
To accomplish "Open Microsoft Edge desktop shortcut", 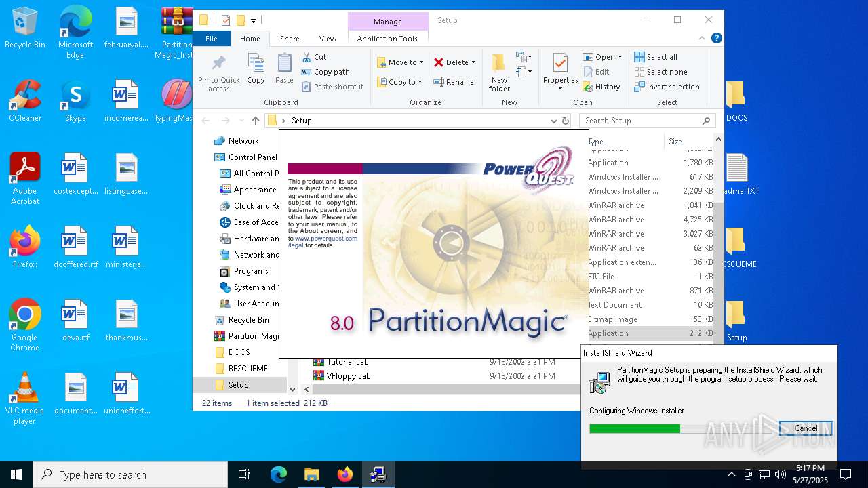I will tap(75, 33).
